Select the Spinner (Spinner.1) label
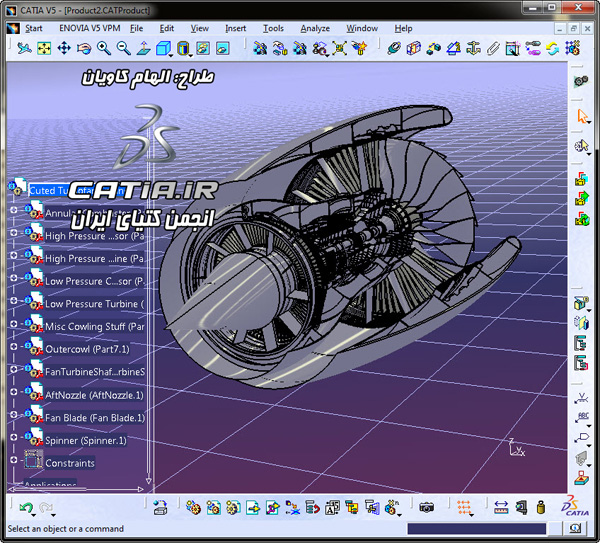The image size is (600, 543). pos(86,440)
